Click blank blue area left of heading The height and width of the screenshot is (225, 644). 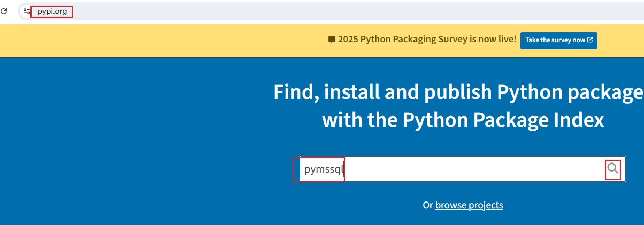134,134
